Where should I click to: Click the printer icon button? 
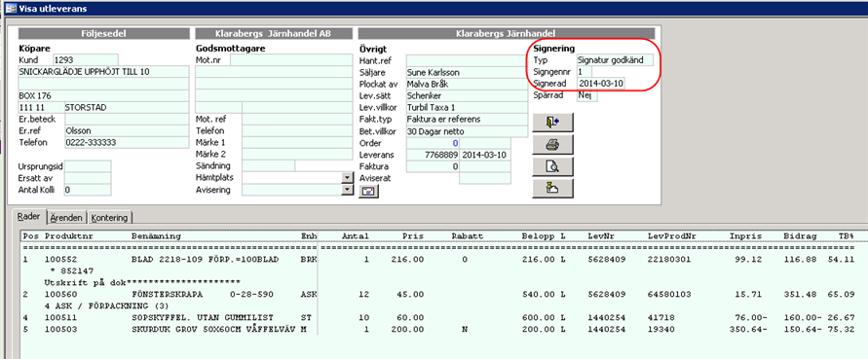tap(552, 144)
